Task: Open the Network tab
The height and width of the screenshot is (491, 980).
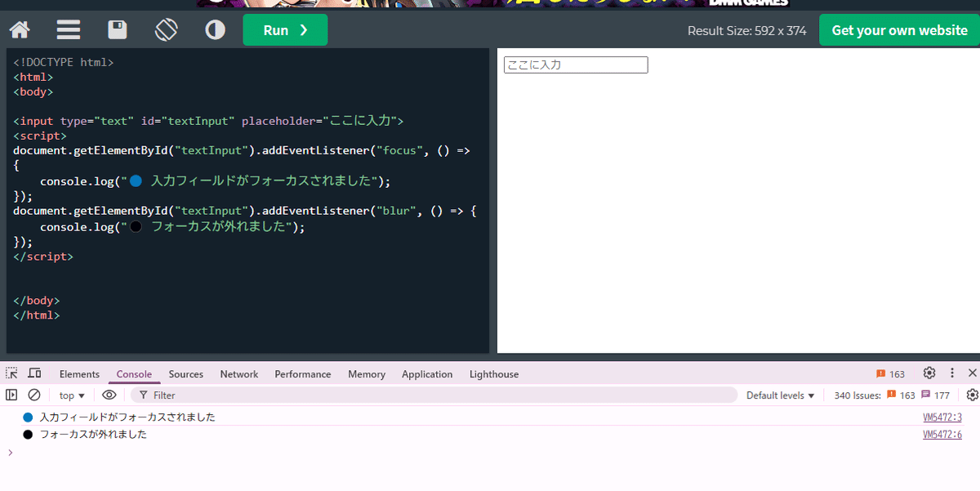Action: pyautogui.click(x=239, y=374)
